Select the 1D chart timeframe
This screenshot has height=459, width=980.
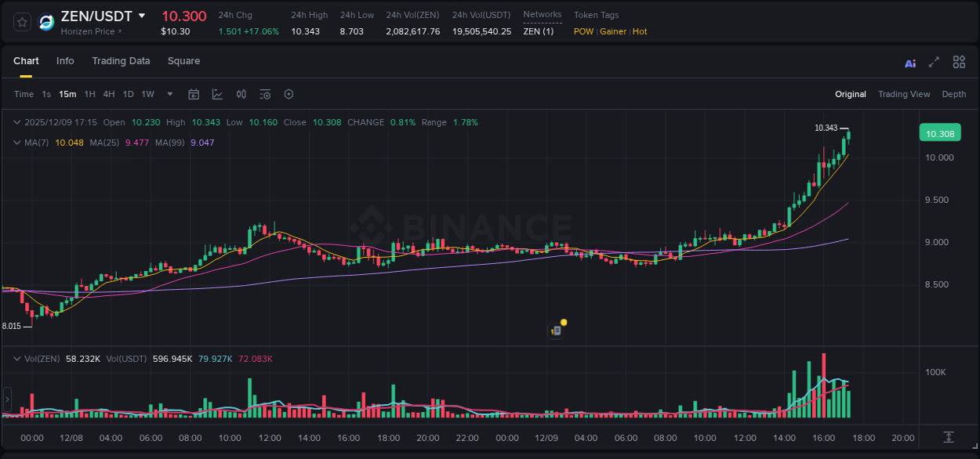128,94
